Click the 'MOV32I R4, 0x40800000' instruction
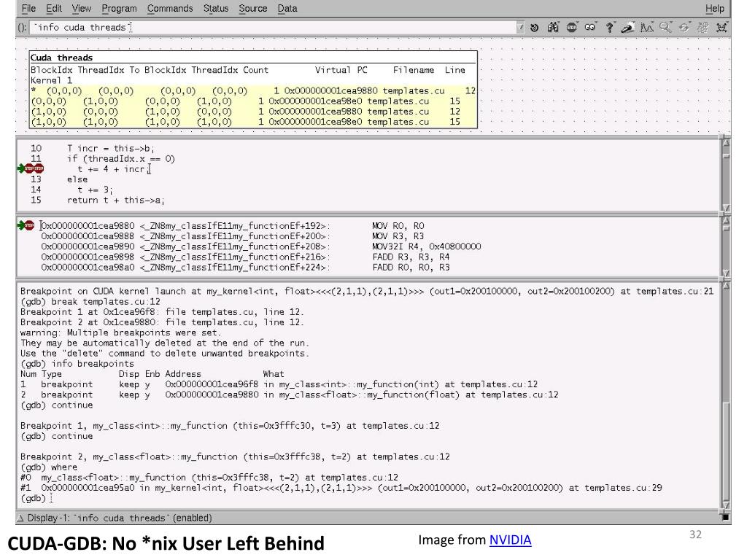The width and height of the screenshot is (747, 560). (x=427, y=246)
